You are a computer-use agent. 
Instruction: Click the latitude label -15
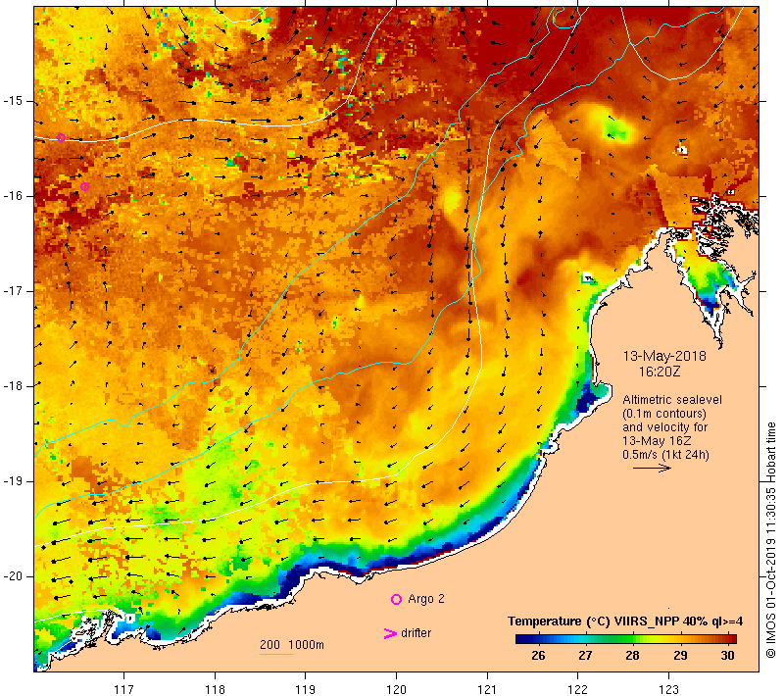coord(13,101)
